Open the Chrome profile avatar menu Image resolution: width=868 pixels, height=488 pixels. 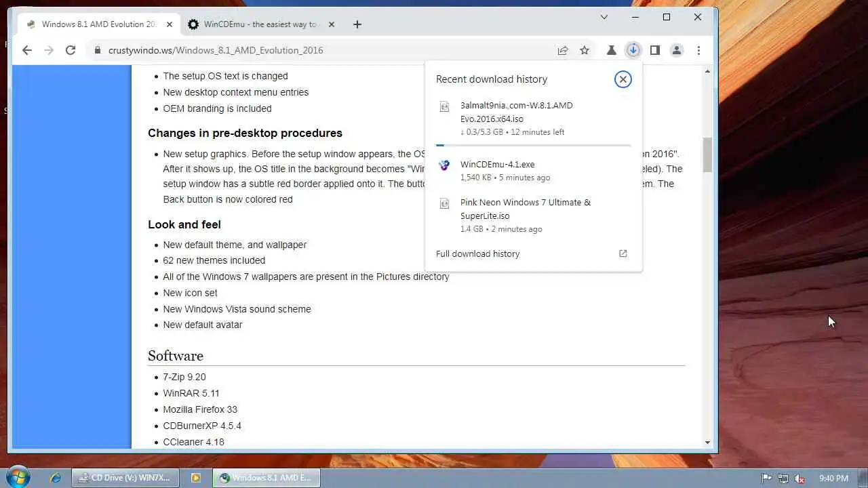676,50
